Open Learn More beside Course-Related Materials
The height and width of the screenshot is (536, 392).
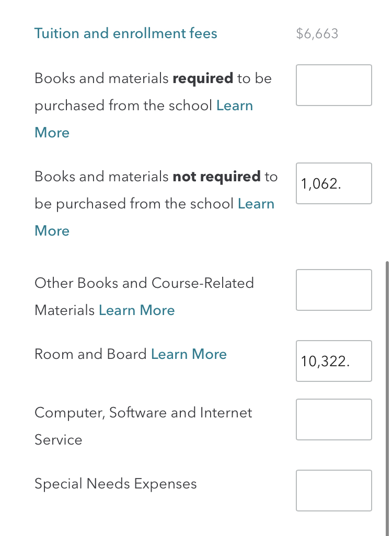click(136, 311)
